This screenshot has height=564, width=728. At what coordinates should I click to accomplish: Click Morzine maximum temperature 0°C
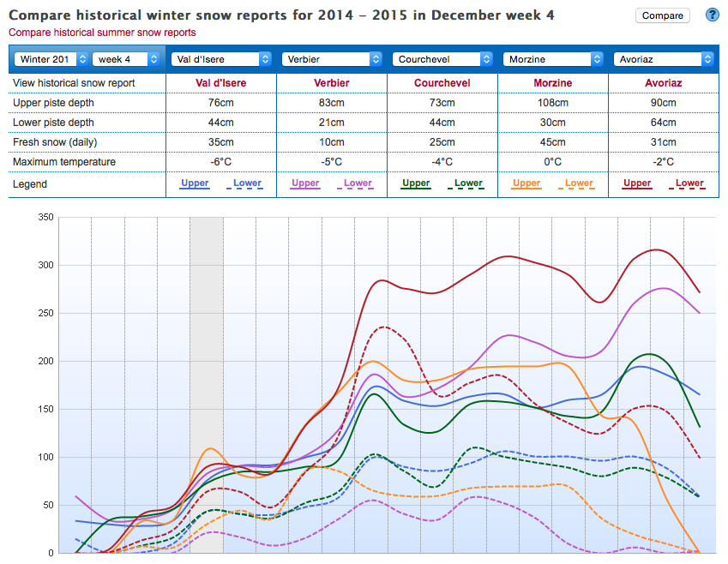(553, 162)
